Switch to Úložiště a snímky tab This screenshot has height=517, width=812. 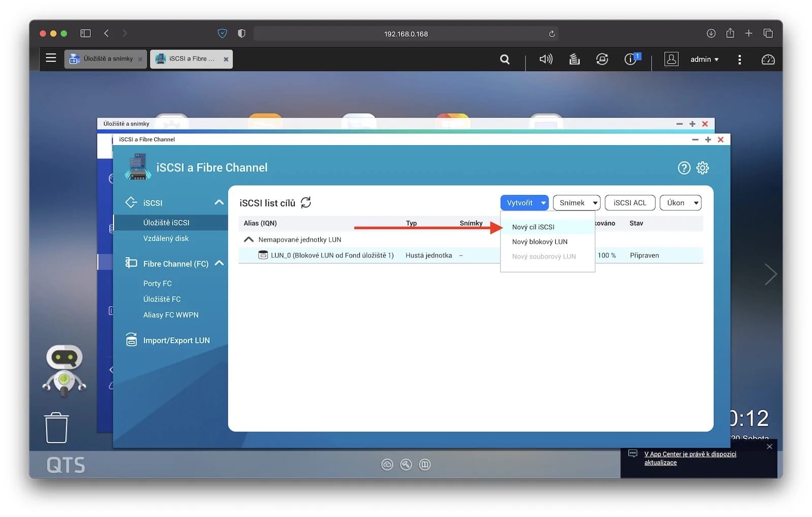pyautogui.click(x=104, y=59)
